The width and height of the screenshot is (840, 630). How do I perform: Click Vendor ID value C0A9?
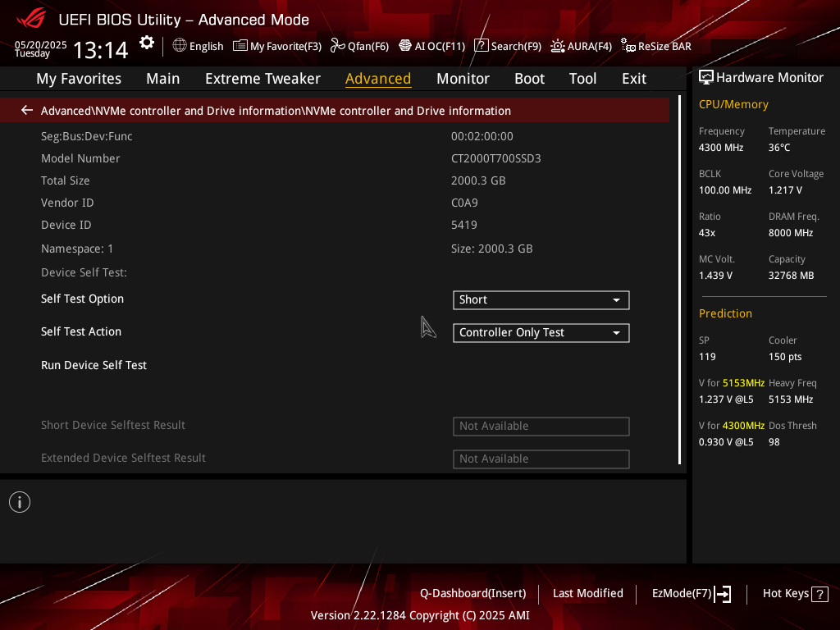(x=464, y=203)
